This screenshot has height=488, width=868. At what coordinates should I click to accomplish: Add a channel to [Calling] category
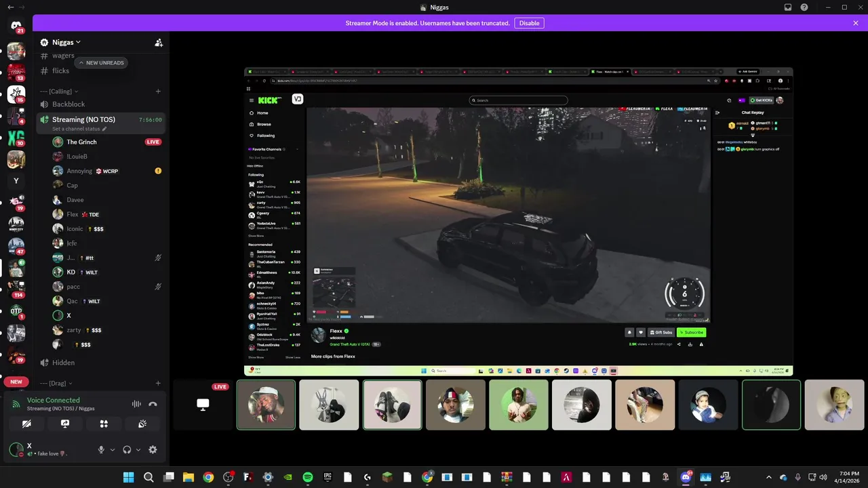158,91
